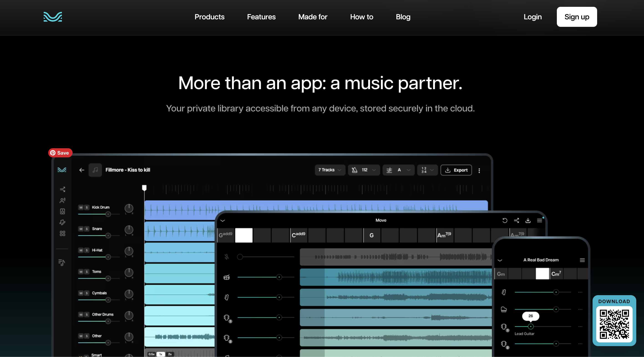Click the Toms volume slider handle

[x=108, y=278]
